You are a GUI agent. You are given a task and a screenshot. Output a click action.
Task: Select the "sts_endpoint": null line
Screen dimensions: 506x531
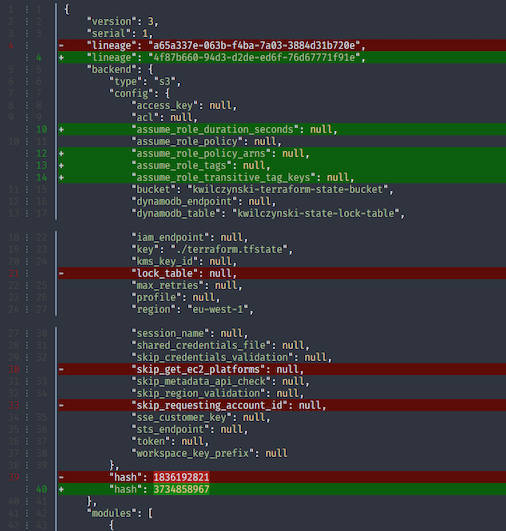pyautogui.click(x=190, y=429)
